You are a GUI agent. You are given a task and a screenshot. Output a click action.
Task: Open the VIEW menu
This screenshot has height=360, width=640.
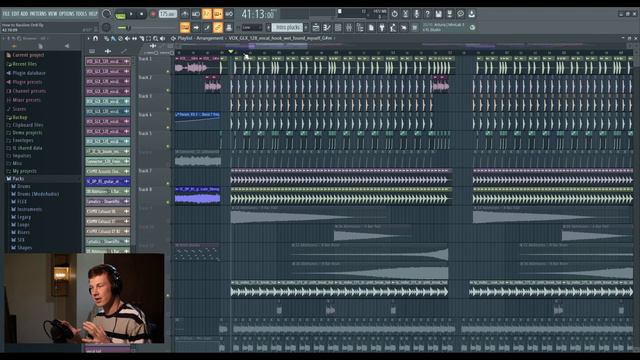click(x=53, y=14)
